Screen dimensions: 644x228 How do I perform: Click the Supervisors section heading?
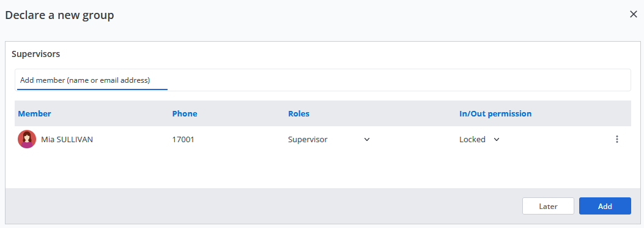[x=35, y=54]
